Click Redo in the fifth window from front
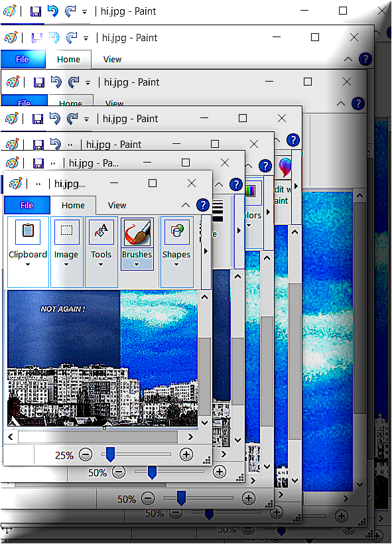Image resolution: width=392 pixels, height=544 pixels. click(x=74, y=82)
